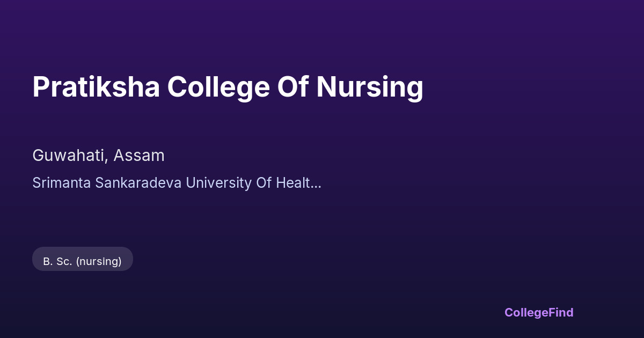This screenshot has width=644, height=338.
Task: Open the CollegeFind brand logo
Action: coord(538,312)
